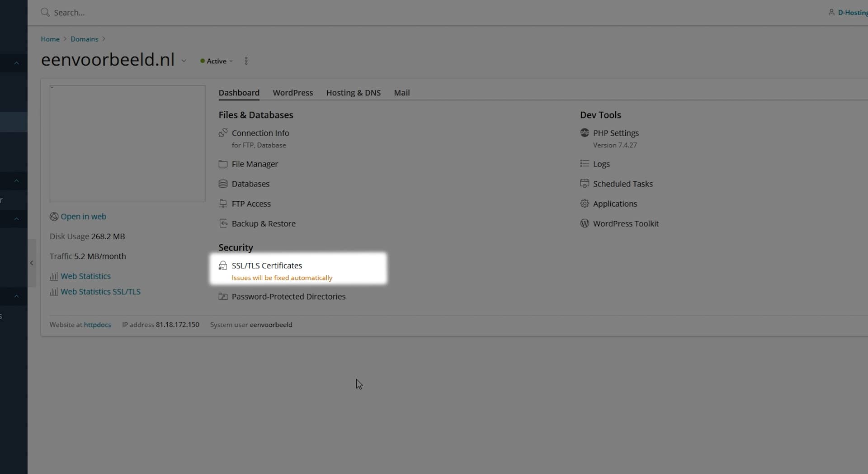Collapse the sidebar with the arrow handle

32,263
